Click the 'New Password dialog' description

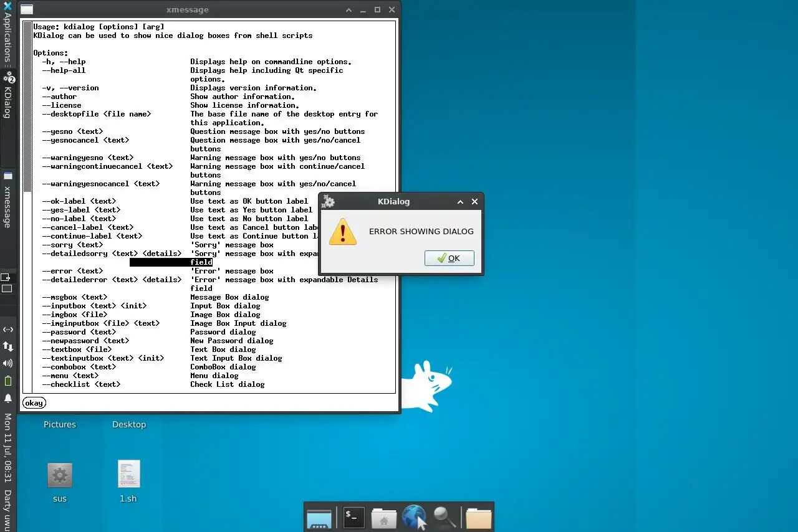coord(232,341)
